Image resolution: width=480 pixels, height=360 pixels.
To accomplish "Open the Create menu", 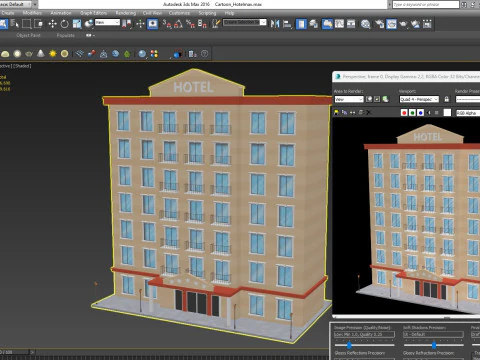I will (8, 13).
